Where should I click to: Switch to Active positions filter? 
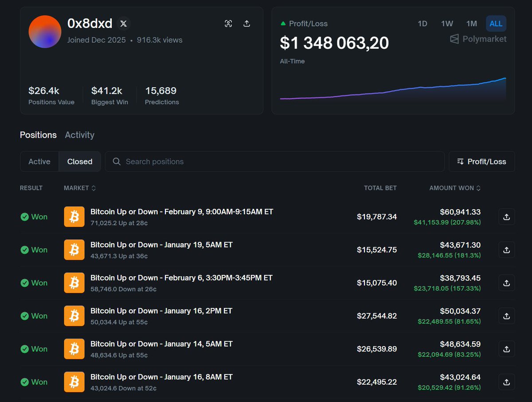click(39, 161)
